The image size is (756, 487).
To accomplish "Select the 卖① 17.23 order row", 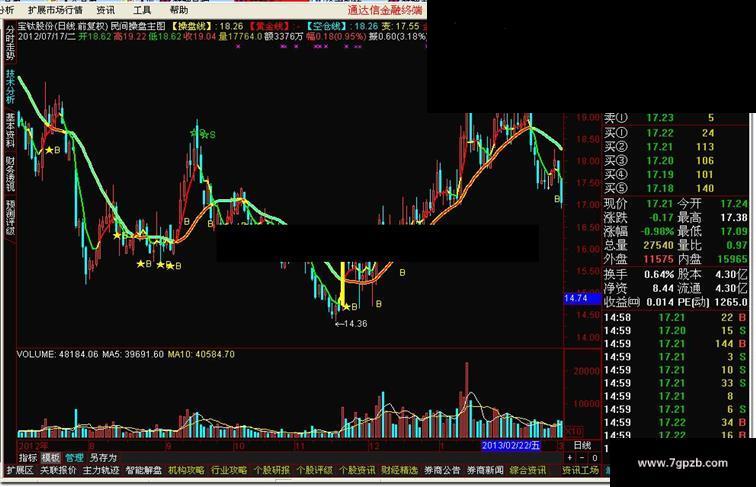I will (675, 118).
